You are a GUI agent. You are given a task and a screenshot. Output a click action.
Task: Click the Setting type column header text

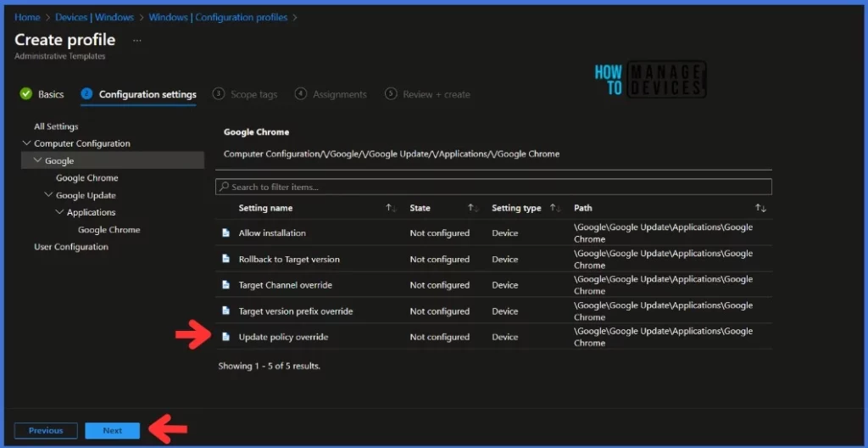pos(516,208)
